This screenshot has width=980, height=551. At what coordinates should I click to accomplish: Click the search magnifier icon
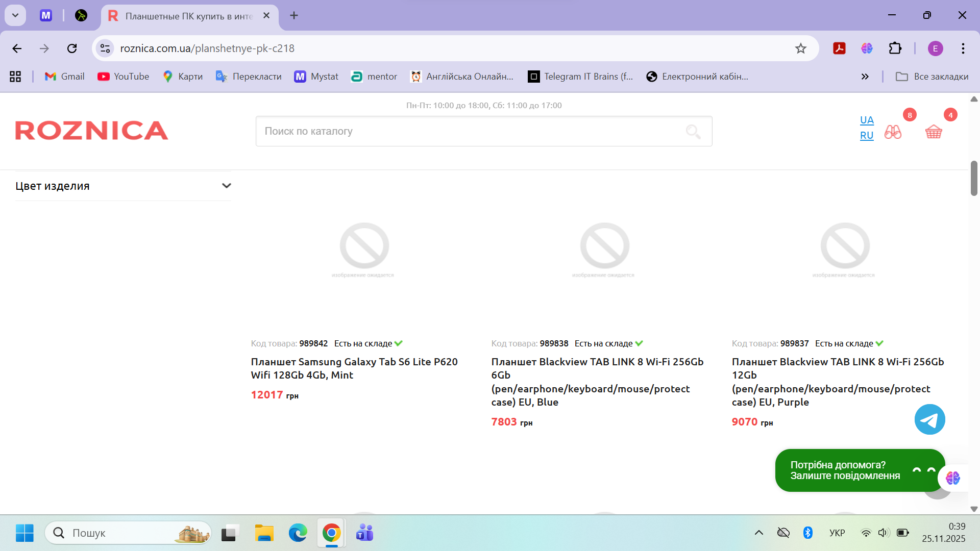point(693,132)
